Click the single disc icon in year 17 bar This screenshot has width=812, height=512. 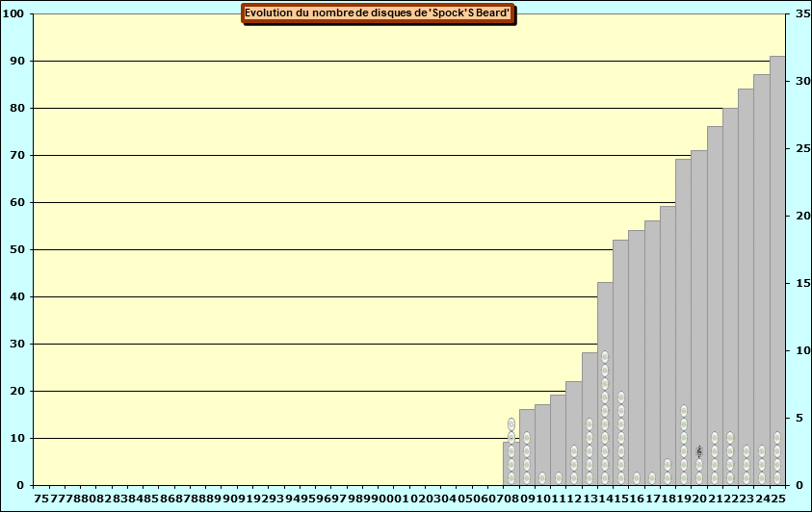[x=652, y=478]
